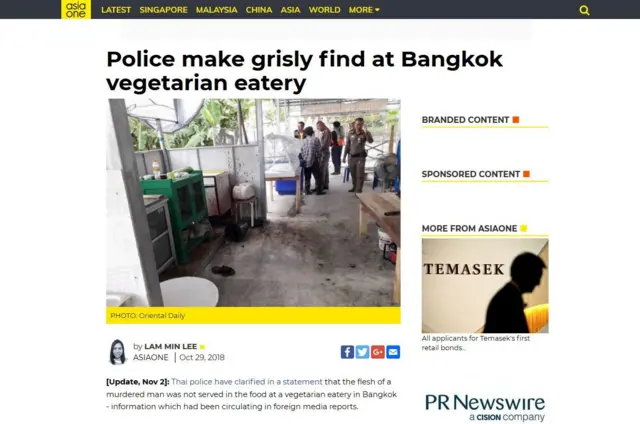Share article via Twitter icon
The width and height of the screenshot is (640, 424).
pos(362,352)
